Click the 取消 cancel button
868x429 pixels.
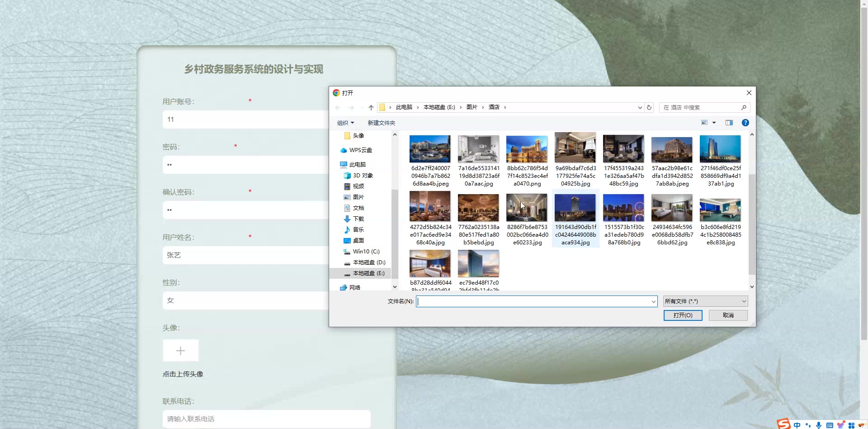[x=728, y=315]
